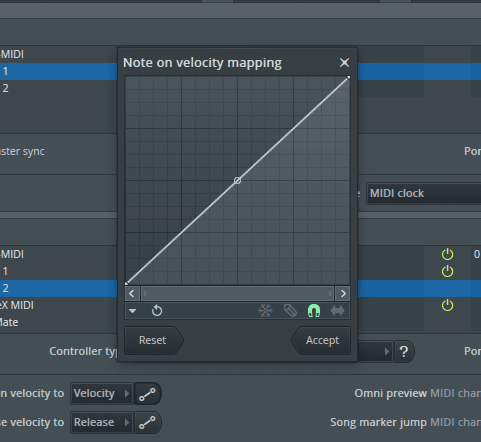Screen dimensions: 481x442
Task: Select the pencil draw tool icon
Action: pyautogui.click(x=290, y=311)
